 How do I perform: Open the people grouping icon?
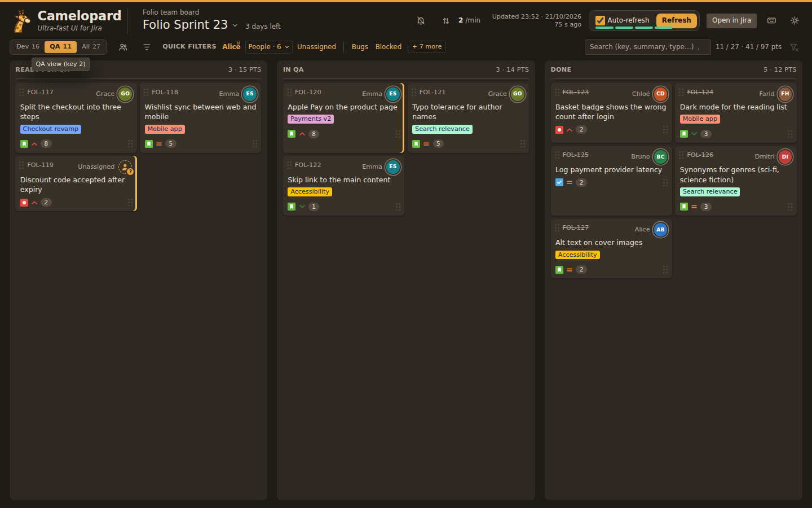pos(123,47)
